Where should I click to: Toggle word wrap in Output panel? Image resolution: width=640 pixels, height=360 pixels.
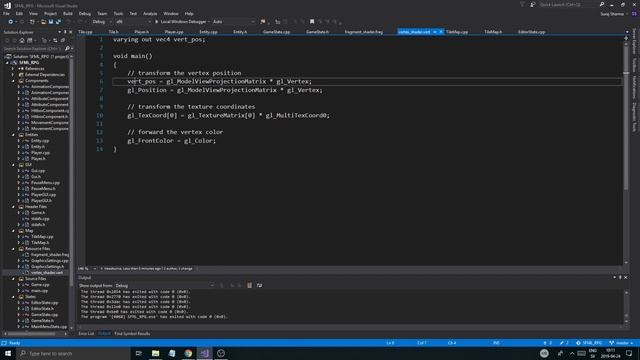click(x=259, y=285)
